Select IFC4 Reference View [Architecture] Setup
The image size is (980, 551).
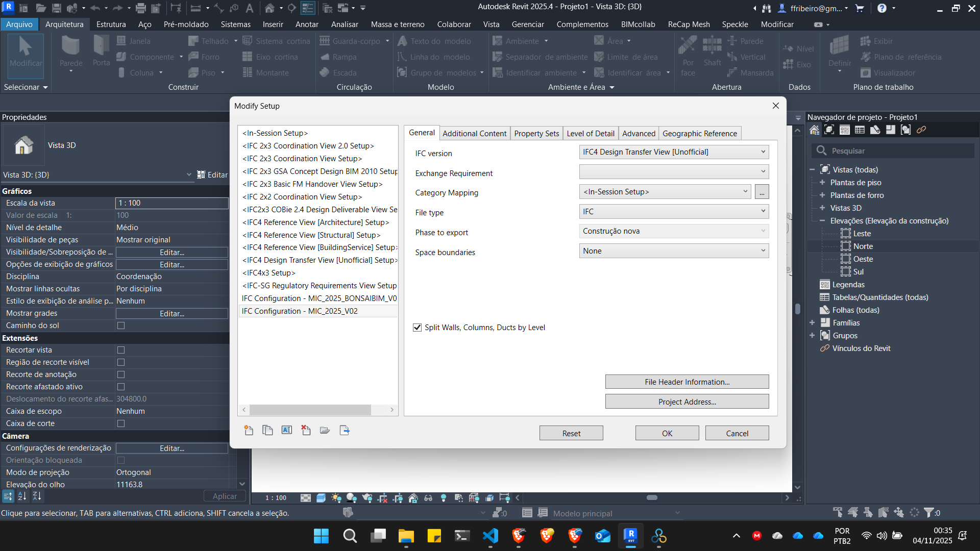pos(315,222)
